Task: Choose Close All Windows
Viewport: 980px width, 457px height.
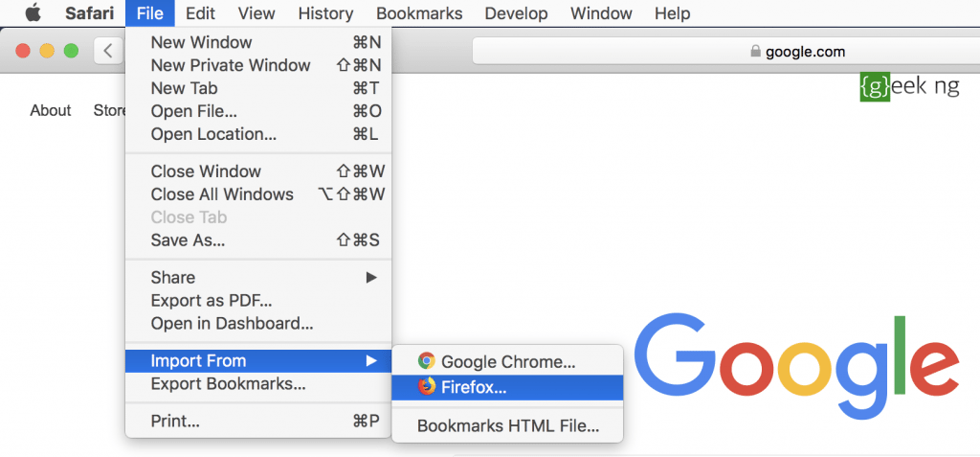Action: click(258, 194)
